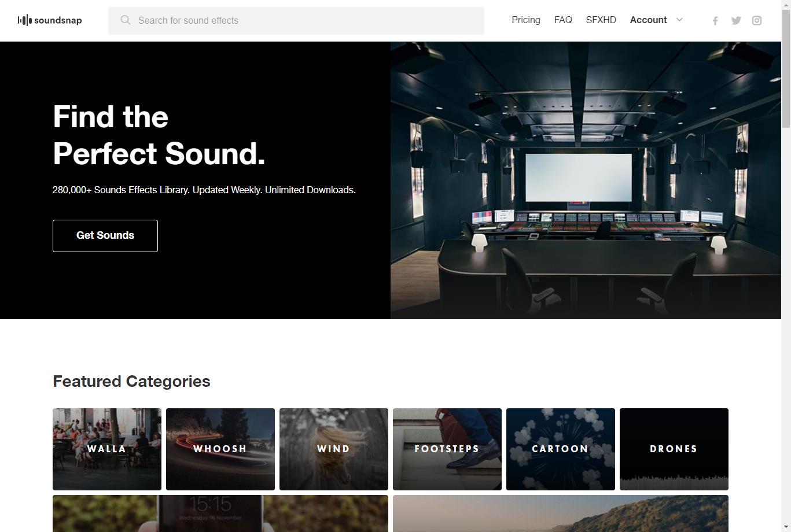The image size is (791, 532).
Task: Open the Facebook social icon
Action: tap(715, 21)
